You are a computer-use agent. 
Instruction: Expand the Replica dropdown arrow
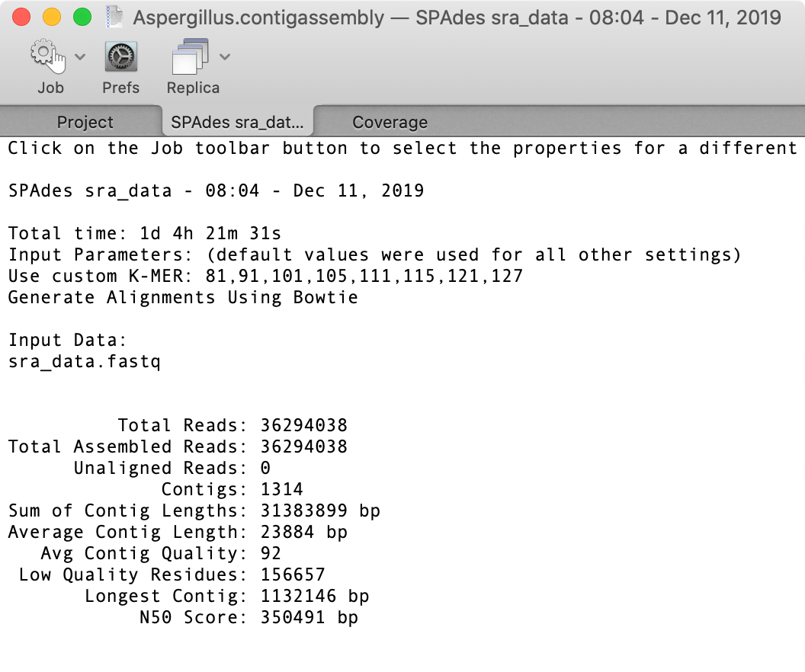[x=225, y=56]
